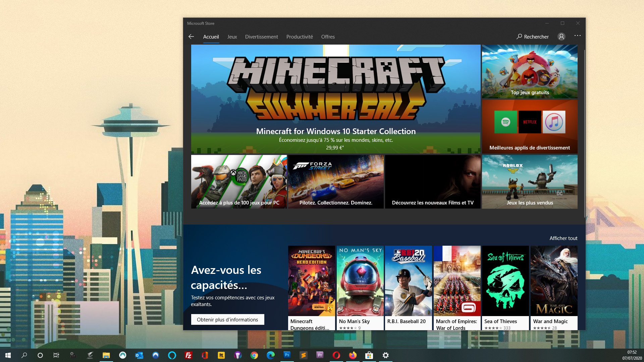The height and width of the screenshot is (362, 644).
Task: Launch Outlook from taskbar
Action: pos(139,355)
